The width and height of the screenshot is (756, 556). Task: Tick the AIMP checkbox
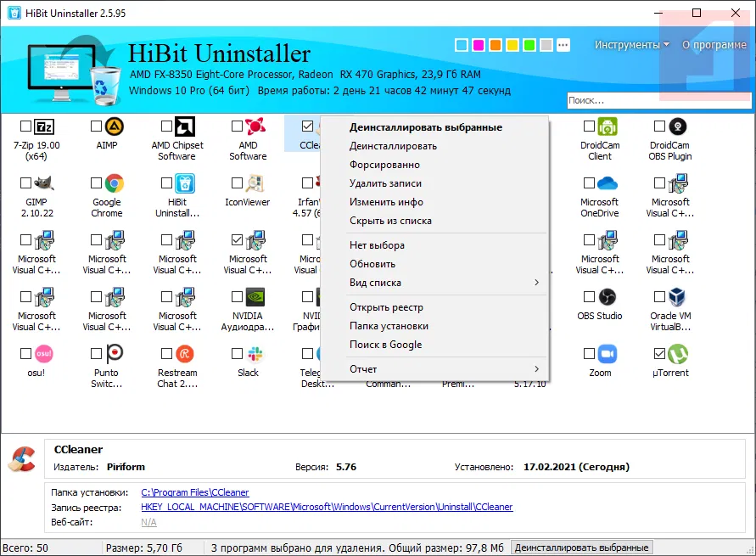click(x=96, y=126)
